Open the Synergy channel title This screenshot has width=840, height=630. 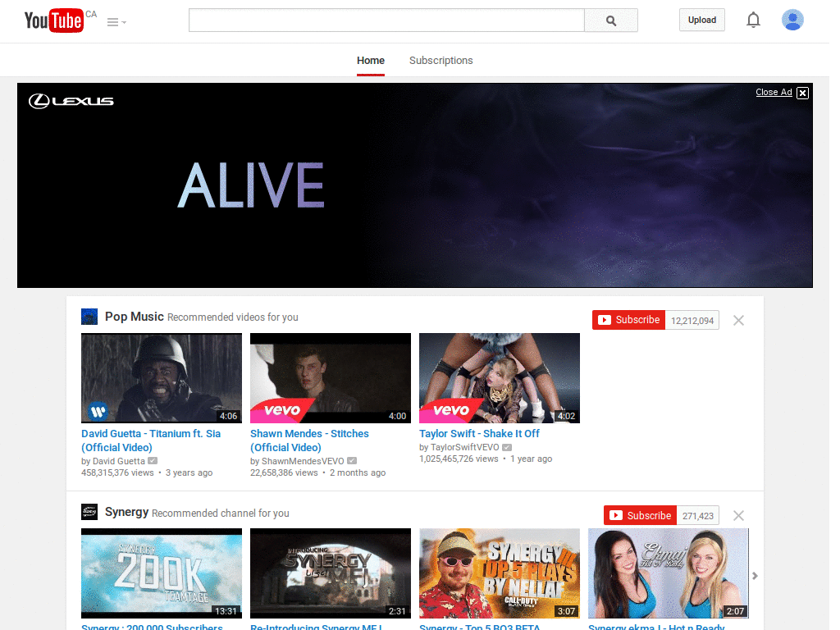[x=126, y=512]
